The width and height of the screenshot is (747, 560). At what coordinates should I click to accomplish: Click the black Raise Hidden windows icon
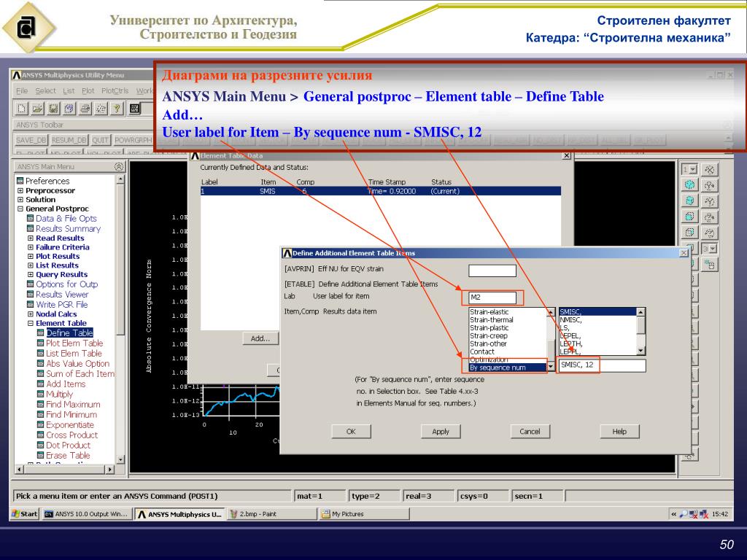coord(134,109)
